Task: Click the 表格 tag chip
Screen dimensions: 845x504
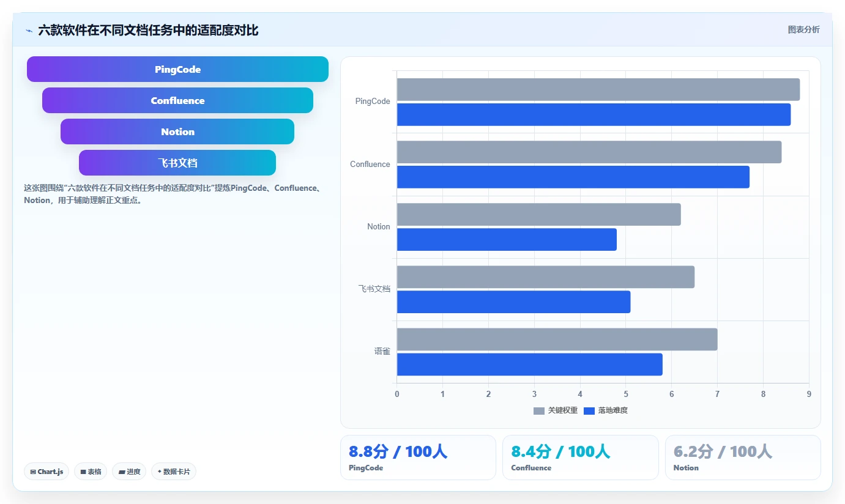Action: click(x=91, y=472)
